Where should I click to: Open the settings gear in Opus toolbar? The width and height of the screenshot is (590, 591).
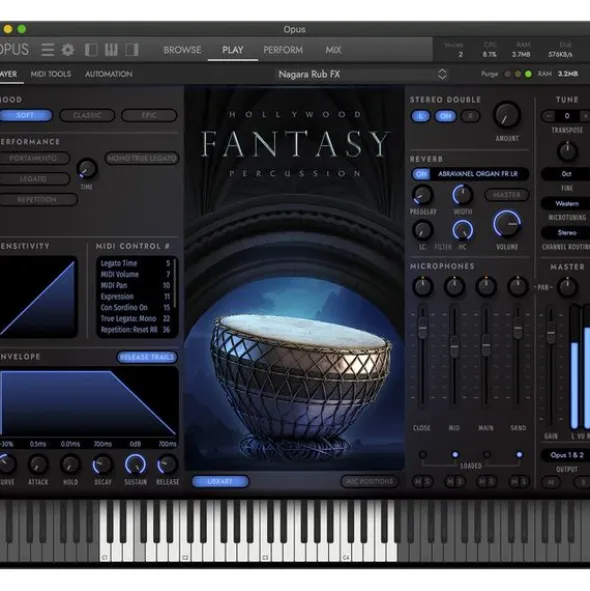pyautogui.click(x=68, y=50)
